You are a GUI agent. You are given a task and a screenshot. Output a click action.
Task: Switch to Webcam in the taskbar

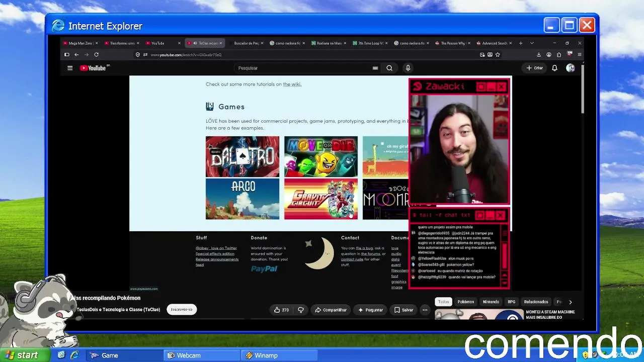pyautogui.click(x=203, y=355)
